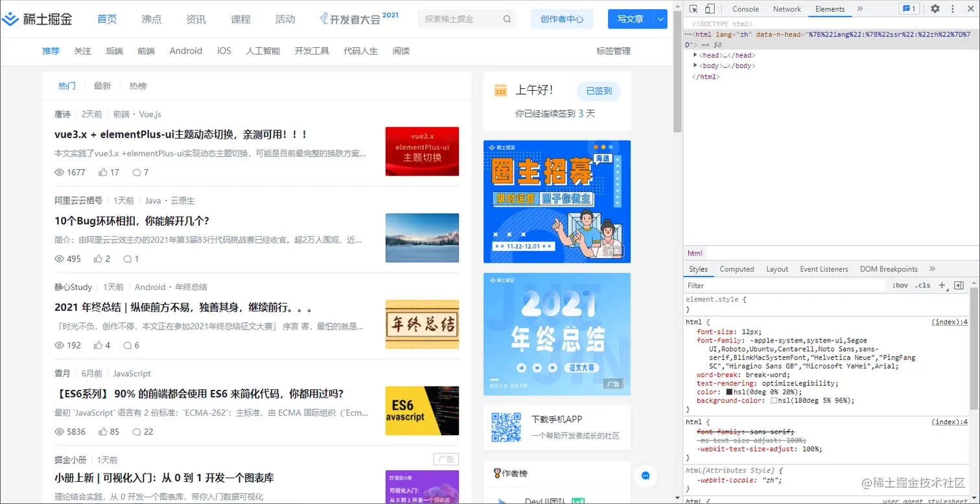This screenshot has width=980, height=504.
Task: Select the Elements tab
Action: 830,9
